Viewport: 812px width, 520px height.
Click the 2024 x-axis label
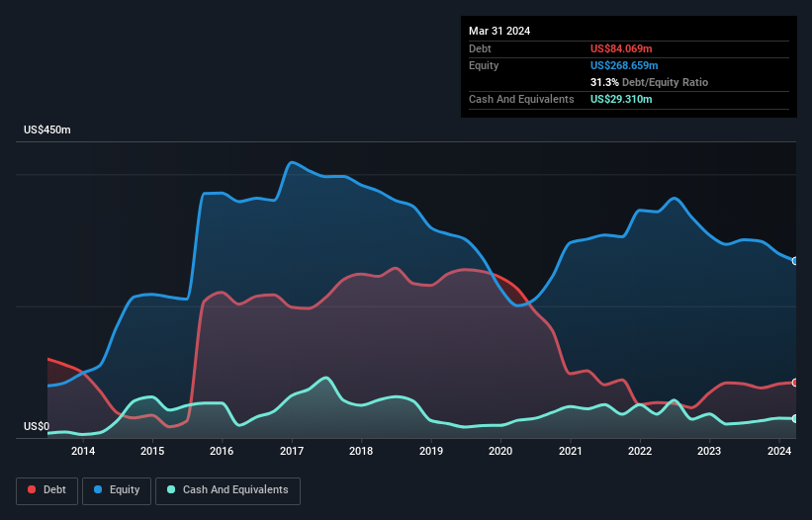(x=779, y=452)
